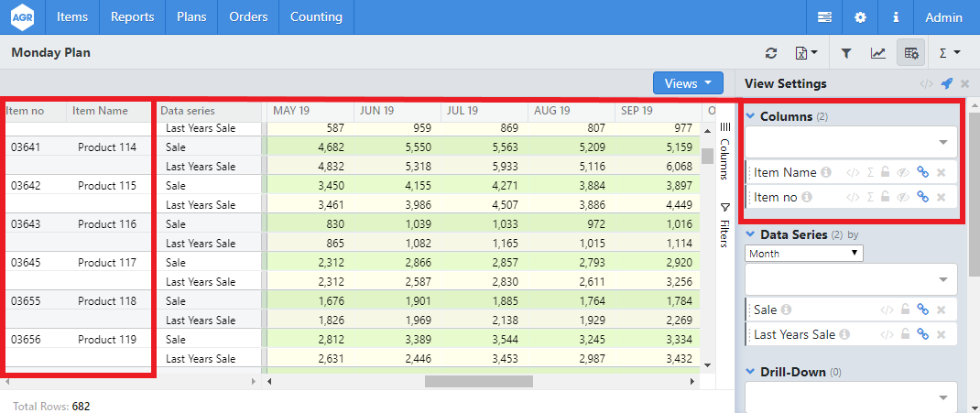Toggle visibility eye for Item Name column
This screenshot has width=980, height=413.
[903, 172]
